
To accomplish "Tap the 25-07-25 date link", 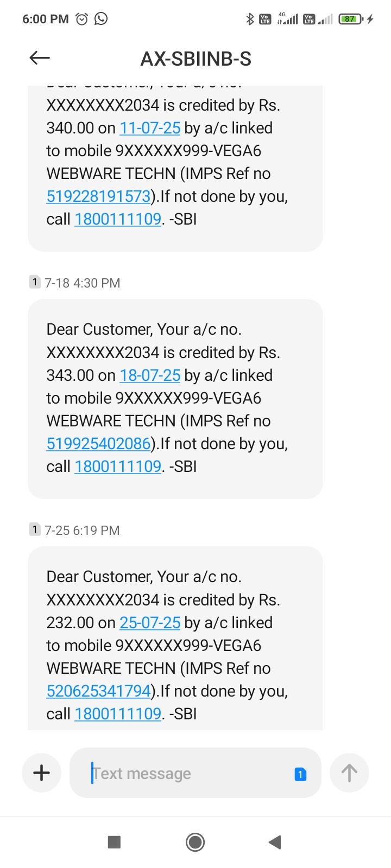I will coord(150,623).
